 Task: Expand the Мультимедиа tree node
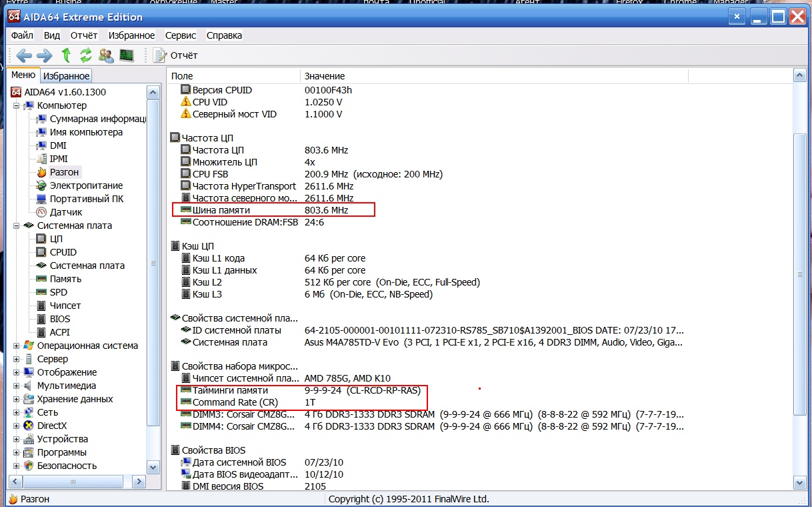(17, 386)
